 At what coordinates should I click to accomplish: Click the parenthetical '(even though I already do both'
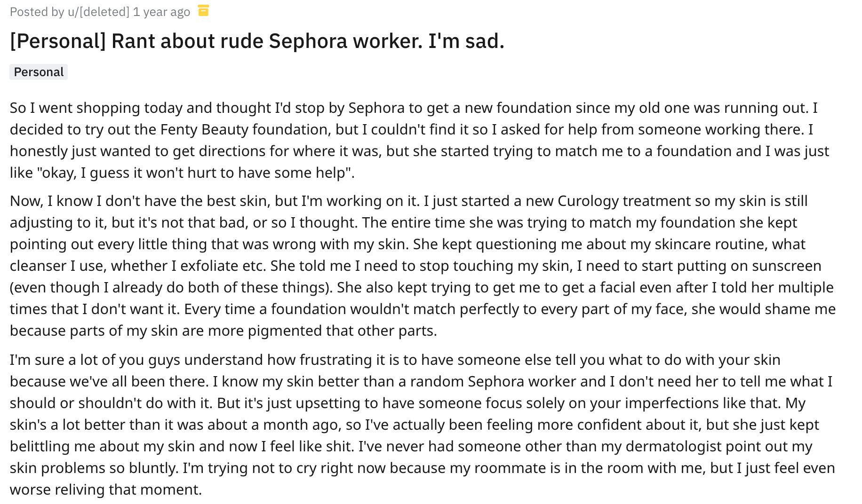pos(120,287)
